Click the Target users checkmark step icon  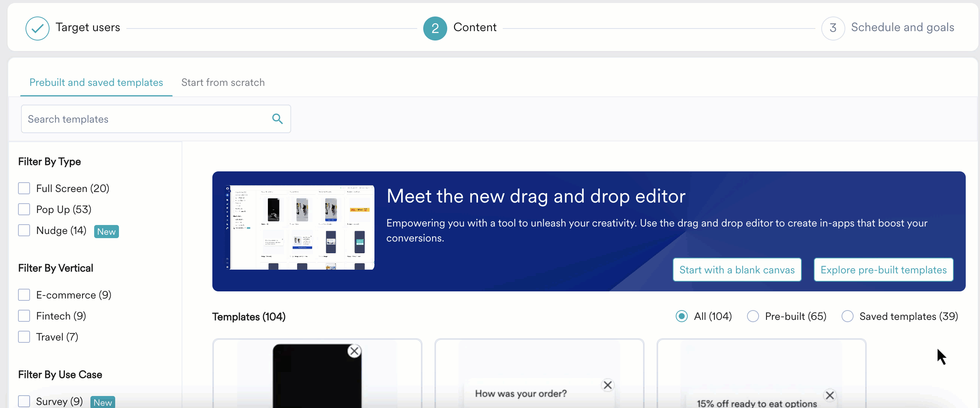tap(37, 28)
